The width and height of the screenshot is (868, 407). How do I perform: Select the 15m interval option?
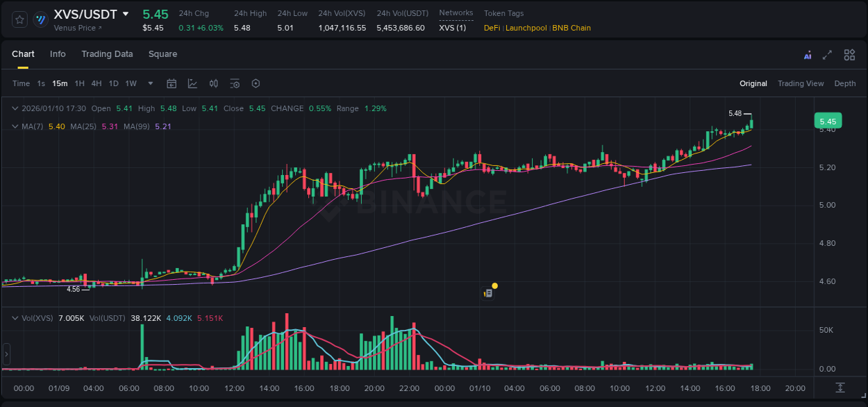point(60,83)
